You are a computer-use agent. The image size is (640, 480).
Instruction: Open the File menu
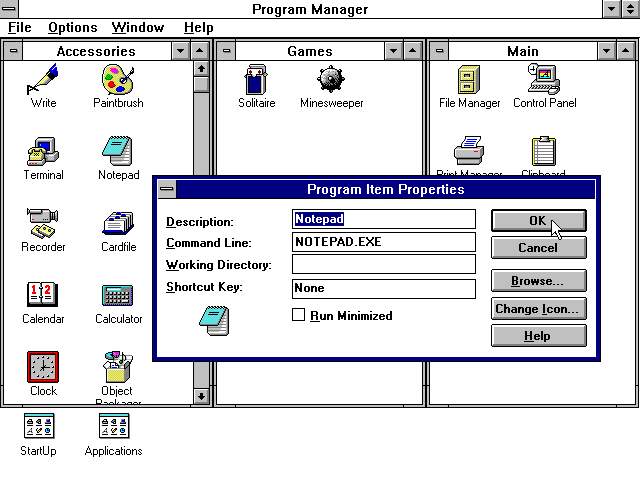click(20, 28)
